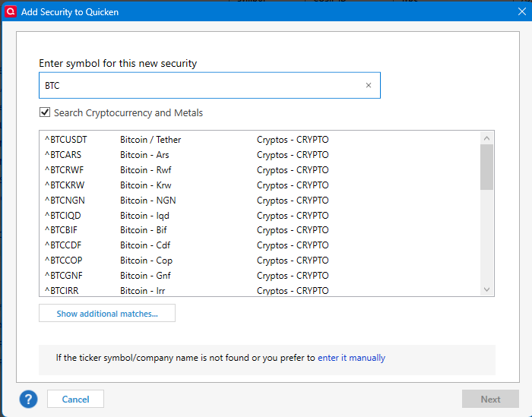This screenshot has width=532, height=417.
Task: Open the enter it manually link
Action: click(x=351, y=358)
